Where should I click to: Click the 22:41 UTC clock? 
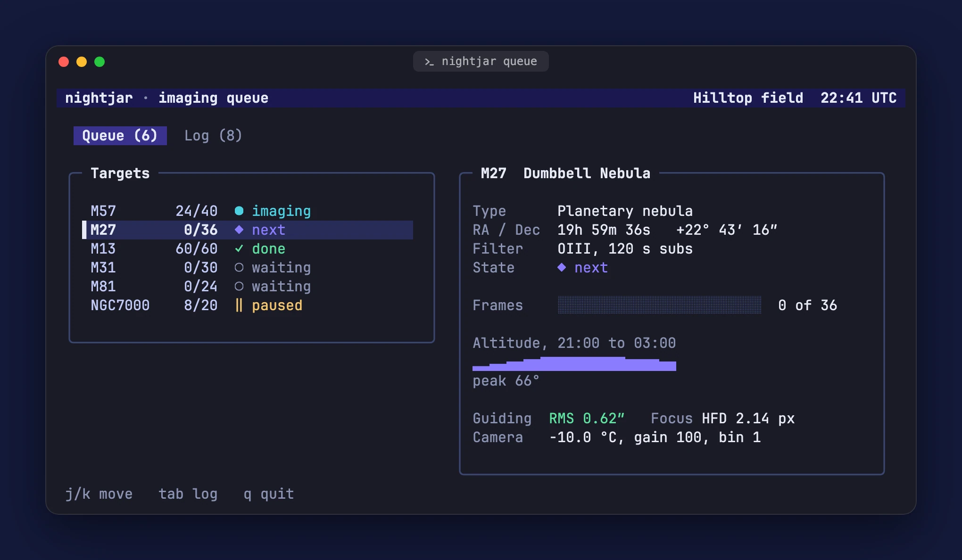click(859, 98)
